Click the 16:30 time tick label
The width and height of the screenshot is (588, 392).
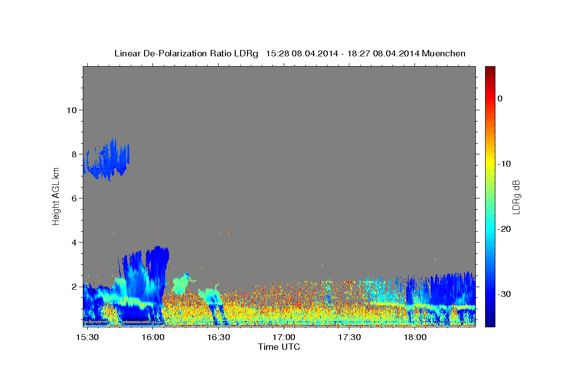[219, 338]
